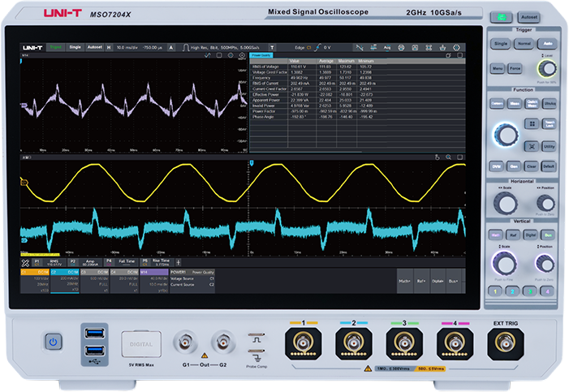Toggle channel 4 with the purple 4 button
Screen dimensions: 569x392
click(x=547, y=291)
